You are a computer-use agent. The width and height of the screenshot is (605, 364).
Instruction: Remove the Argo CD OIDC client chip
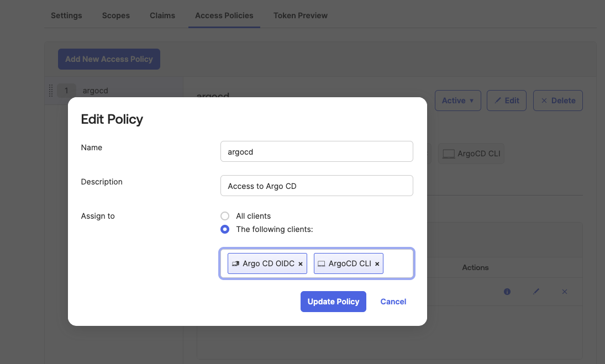301,264
